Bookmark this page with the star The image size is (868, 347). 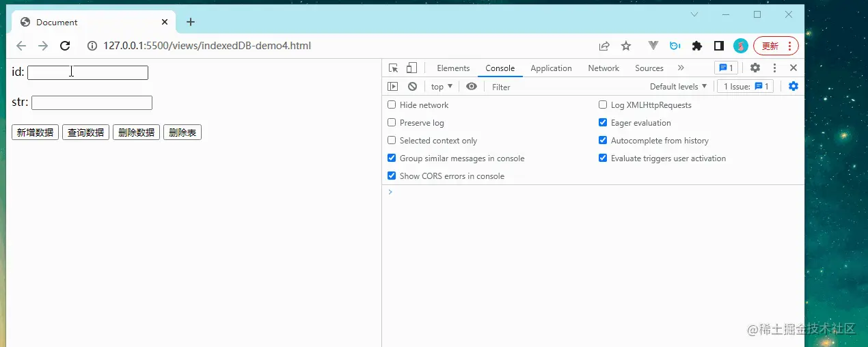tap(626, 46)
